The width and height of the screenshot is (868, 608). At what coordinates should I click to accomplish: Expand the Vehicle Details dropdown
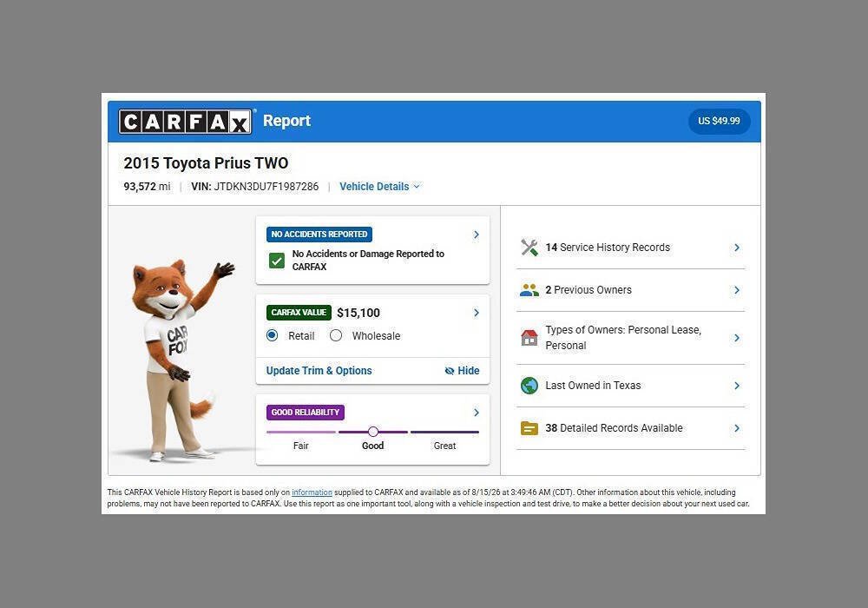[x=380, y=187]
